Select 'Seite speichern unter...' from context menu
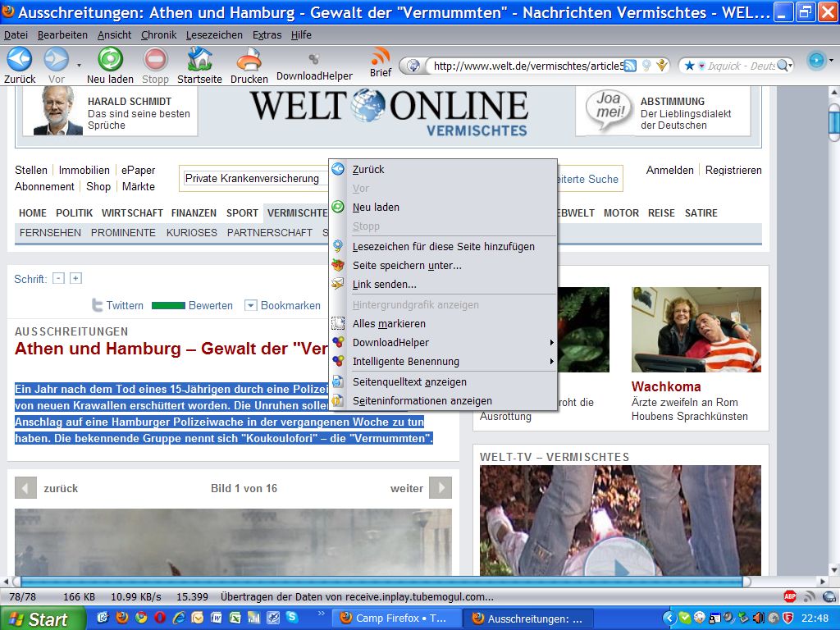840x630 pixels. [x=407, y=265]
